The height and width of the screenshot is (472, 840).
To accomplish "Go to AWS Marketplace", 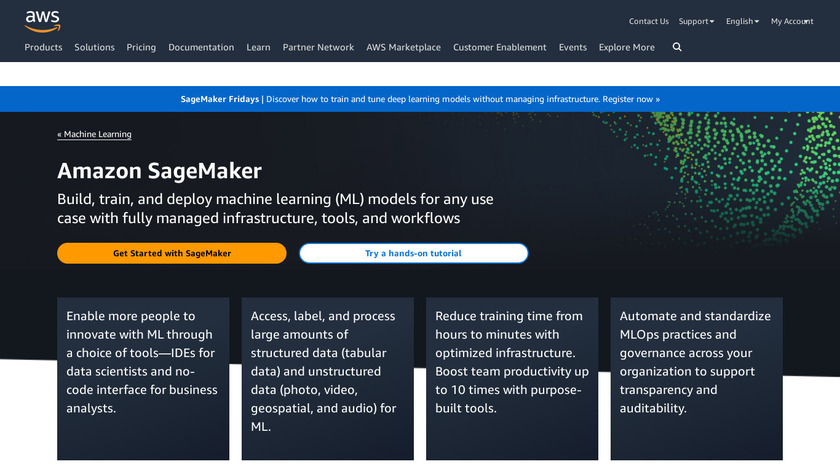I will pos(403,47).
